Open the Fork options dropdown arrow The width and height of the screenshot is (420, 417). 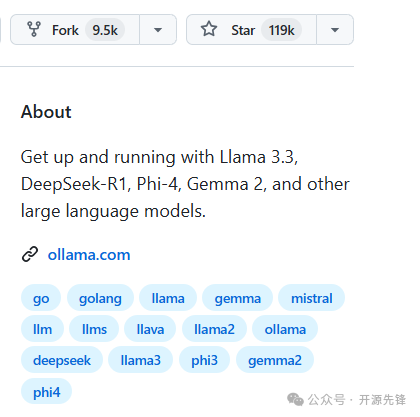(158, 30)
